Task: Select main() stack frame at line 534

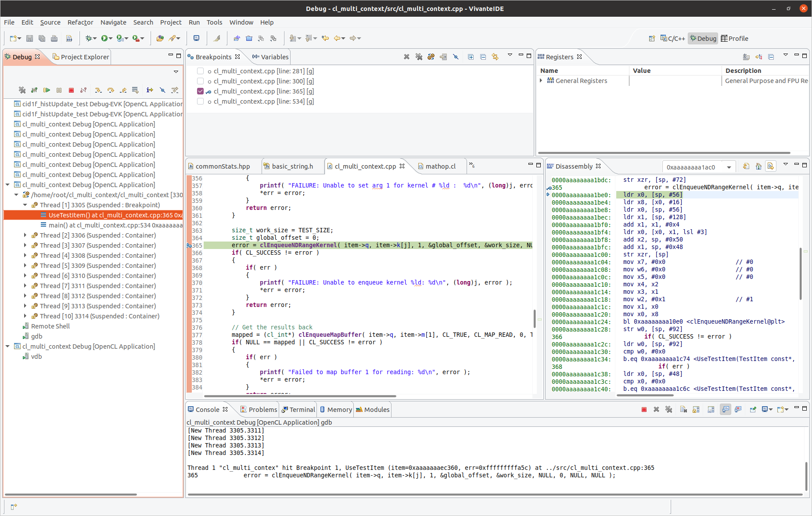Action: [x=115, y=225]
